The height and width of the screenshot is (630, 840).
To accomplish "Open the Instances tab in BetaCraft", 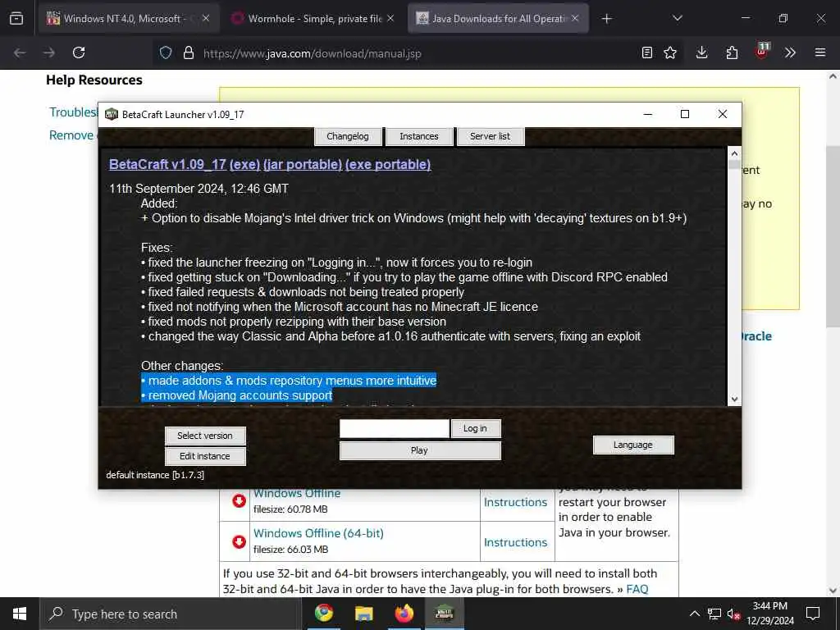I will [419, 136].
